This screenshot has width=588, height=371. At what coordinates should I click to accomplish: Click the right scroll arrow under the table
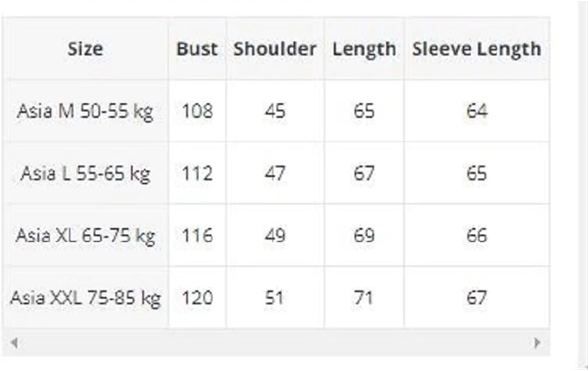[x=537, y=343]
